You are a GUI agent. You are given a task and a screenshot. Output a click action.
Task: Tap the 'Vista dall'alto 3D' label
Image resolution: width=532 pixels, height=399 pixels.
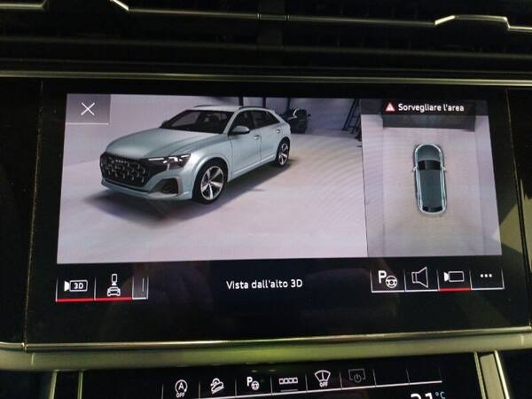pos(264,284)
